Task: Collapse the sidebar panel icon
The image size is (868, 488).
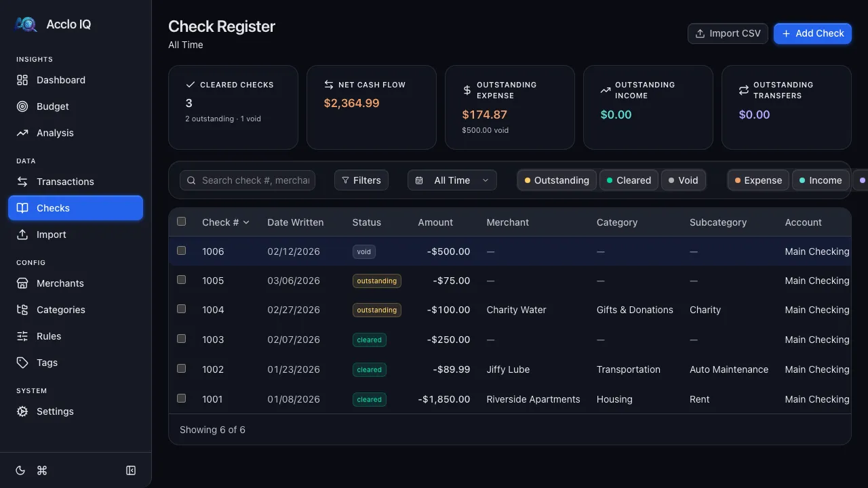Action: pos(131,470)
